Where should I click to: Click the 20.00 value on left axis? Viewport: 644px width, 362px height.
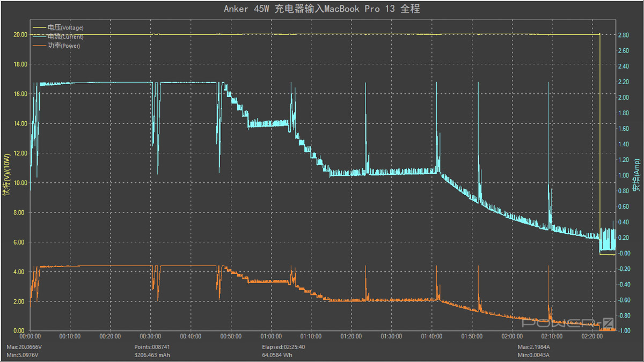point(20,34)
